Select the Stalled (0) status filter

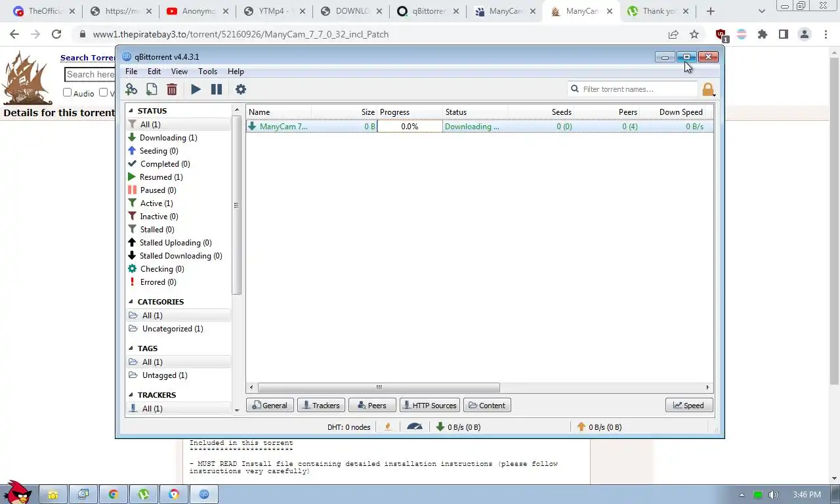(157, 230)
